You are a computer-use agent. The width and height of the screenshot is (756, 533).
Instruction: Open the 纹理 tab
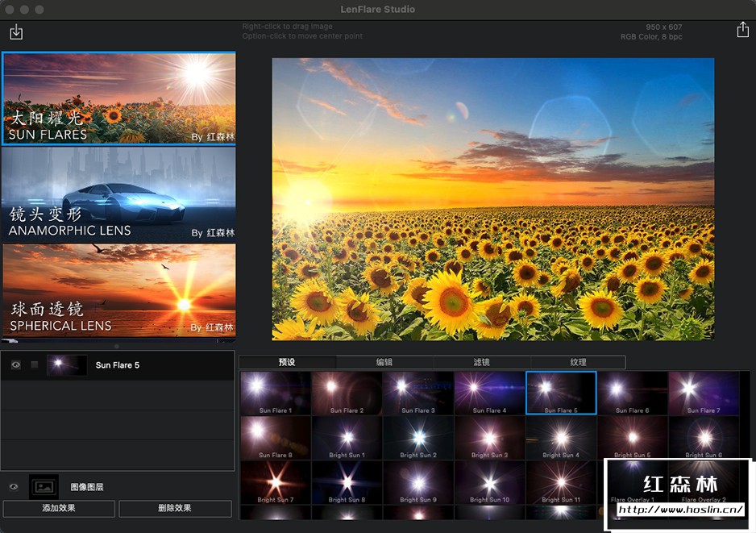(x=578, y=362)
